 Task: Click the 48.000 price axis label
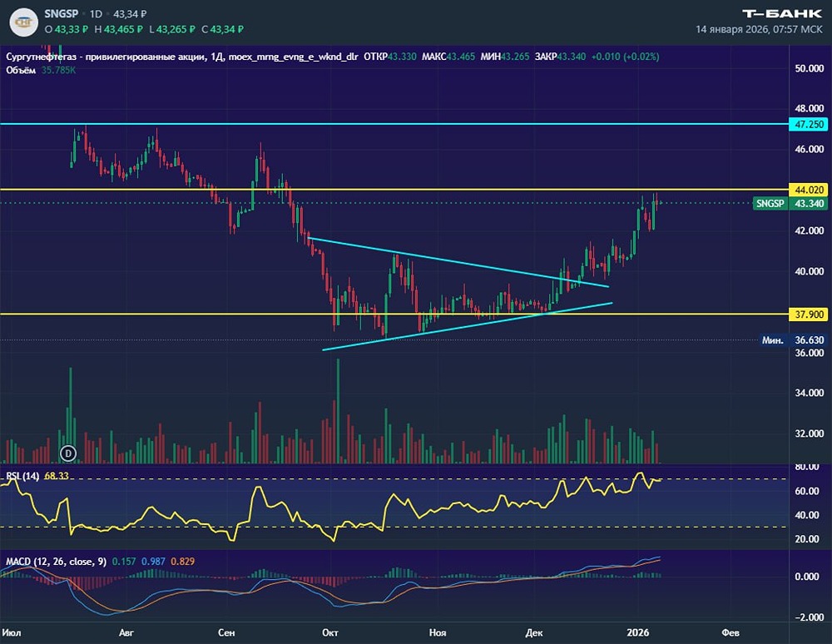tap(810, 109)
